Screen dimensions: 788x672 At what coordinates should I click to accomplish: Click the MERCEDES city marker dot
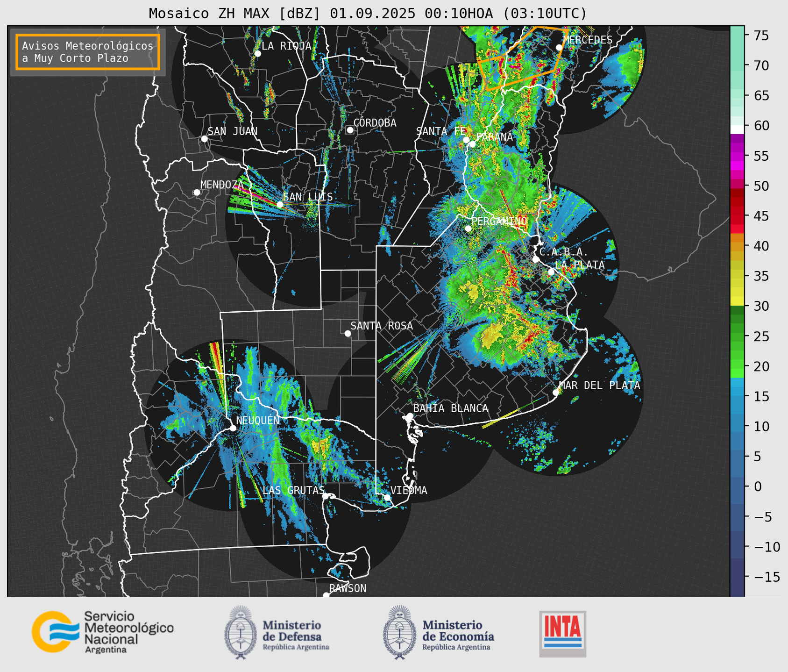[559, 48]
